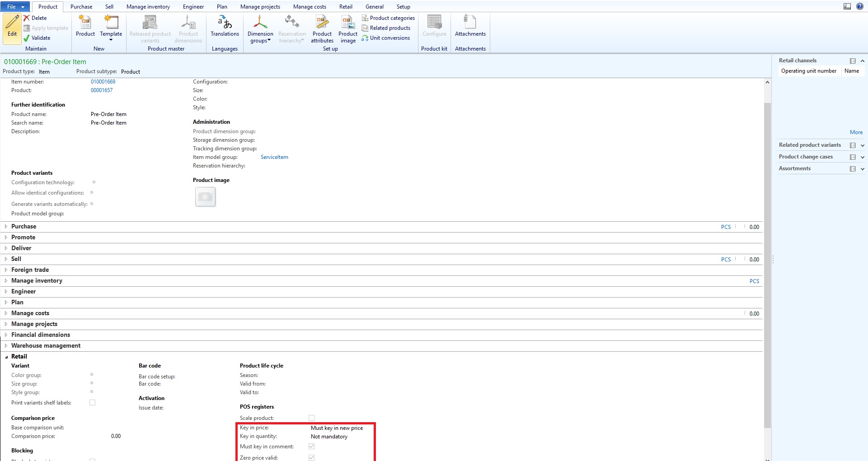
Task: Open Help question-mark icon
Action: (860, 6)
